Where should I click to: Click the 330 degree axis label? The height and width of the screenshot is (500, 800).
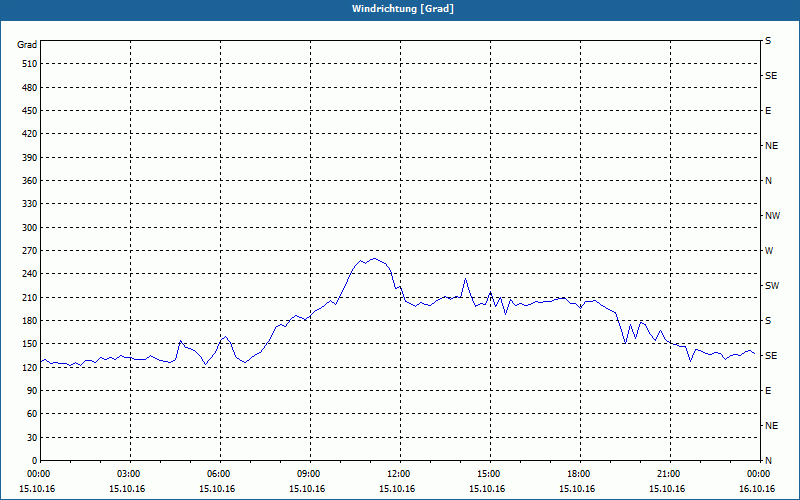(x=29, y=204)
